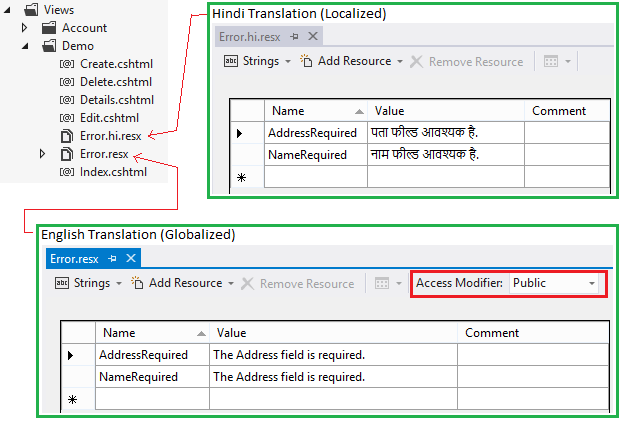Image resolution: width=623 pixels, height=422 pixels.
Task: Open Strings dropdown arrow in Error.hi.resx
Action: (x=288, y=62)
